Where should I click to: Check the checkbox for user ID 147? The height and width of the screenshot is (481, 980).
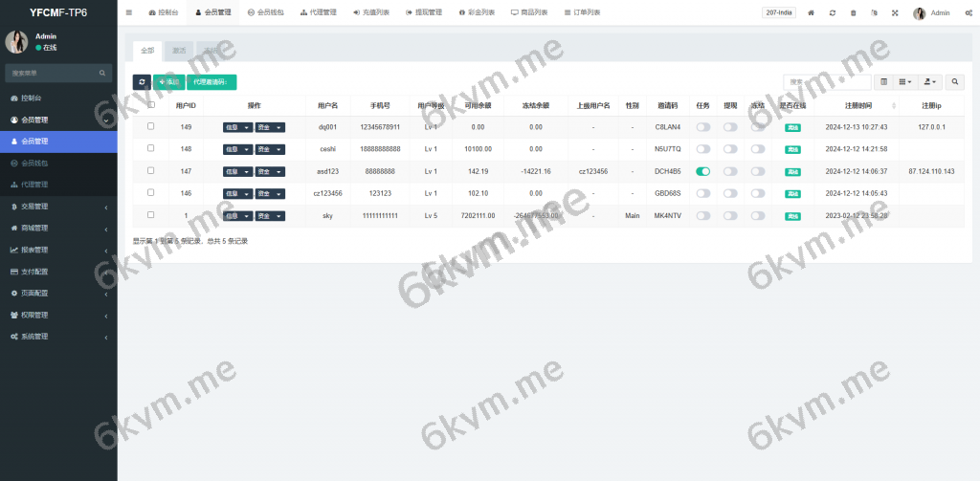click(150, 170)
